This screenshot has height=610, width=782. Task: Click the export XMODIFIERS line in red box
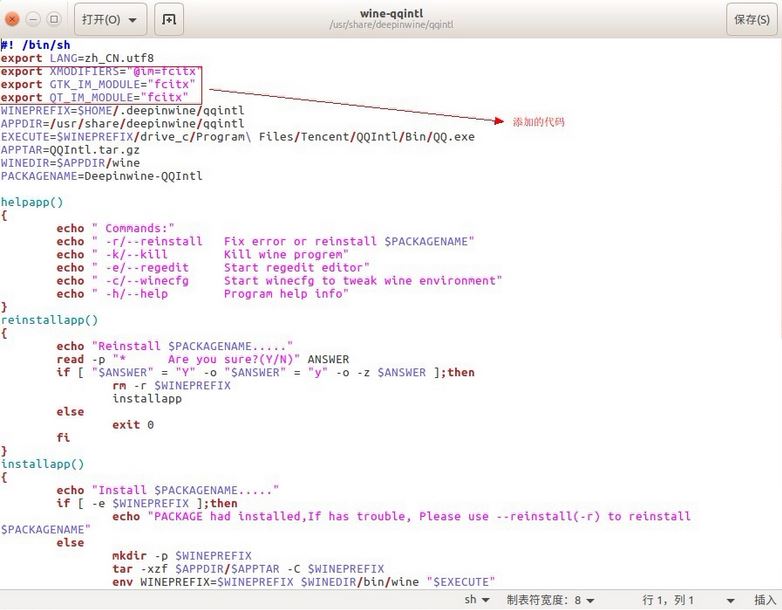tap(98, 71)
